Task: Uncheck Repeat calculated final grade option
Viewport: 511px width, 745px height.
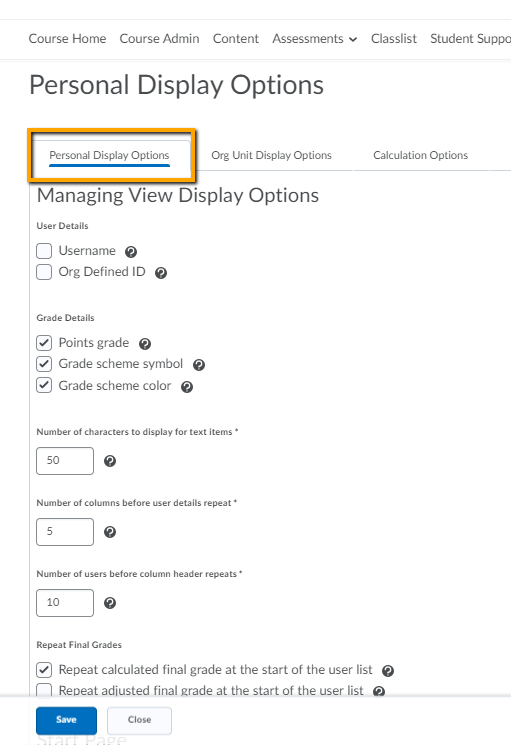Action: pyautogui.click(x=44, y=670)
